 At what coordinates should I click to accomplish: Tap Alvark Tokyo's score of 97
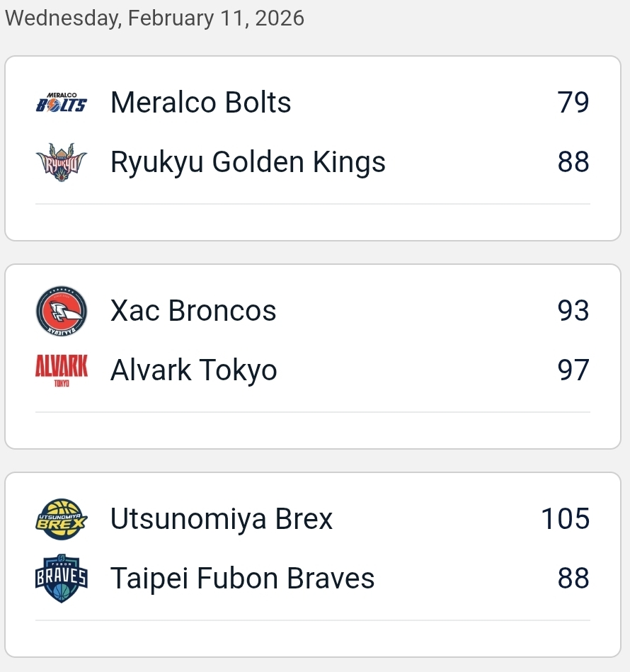click(573, 370)
